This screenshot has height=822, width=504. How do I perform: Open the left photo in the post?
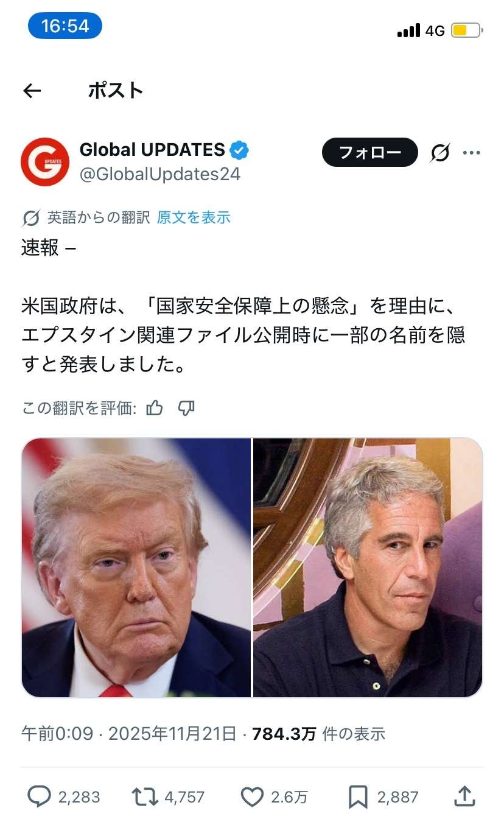tap(136, 567)
